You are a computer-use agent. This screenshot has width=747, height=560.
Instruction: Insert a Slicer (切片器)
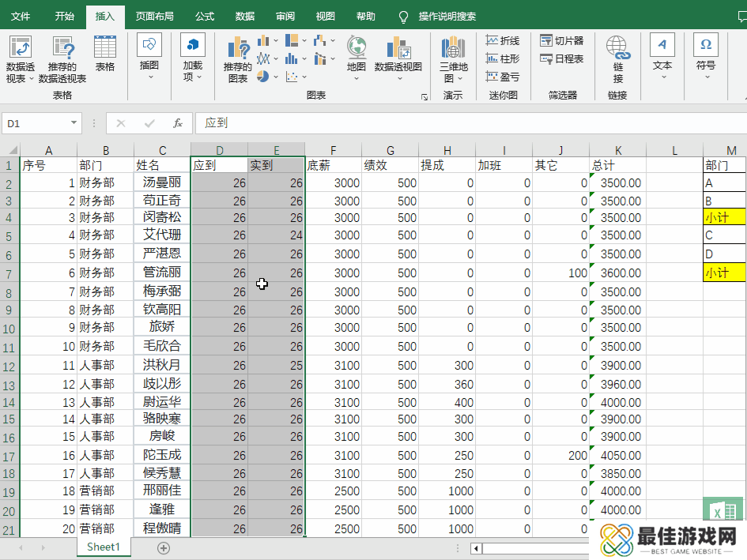562,40
